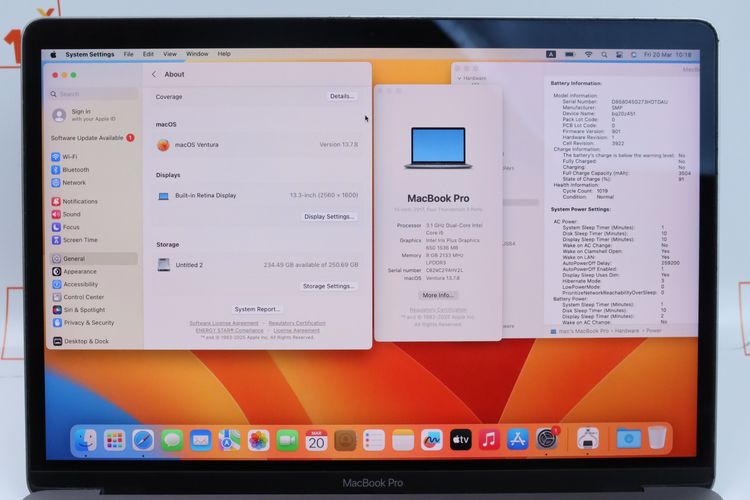Open the Help menu
Screen dimensions: 750x500
(x=224, y=54)
